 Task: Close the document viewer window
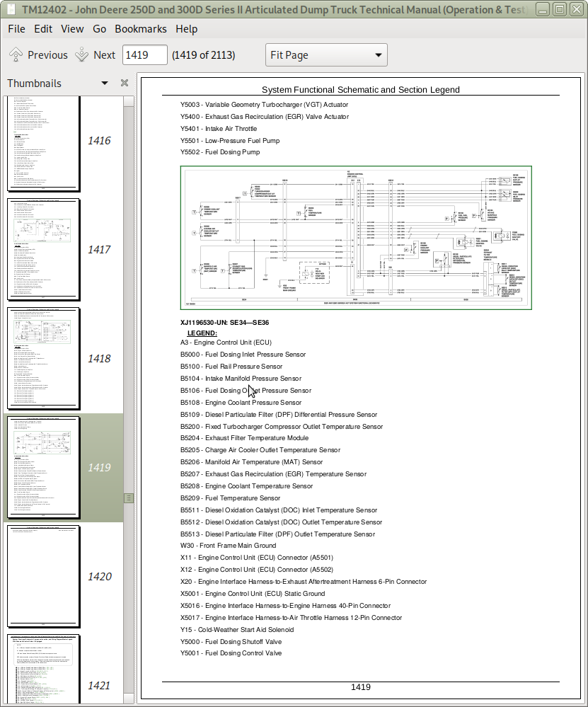[576, 9]
